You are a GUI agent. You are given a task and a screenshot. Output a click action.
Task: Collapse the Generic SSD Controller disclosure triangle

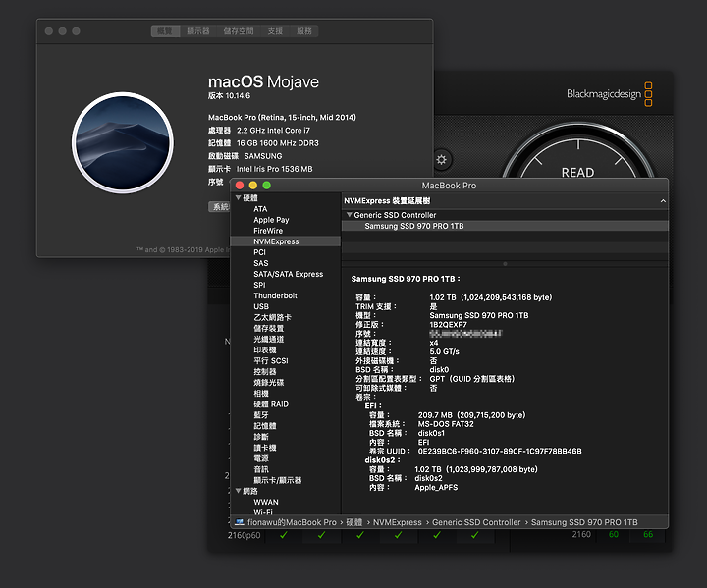coord(349,215)
